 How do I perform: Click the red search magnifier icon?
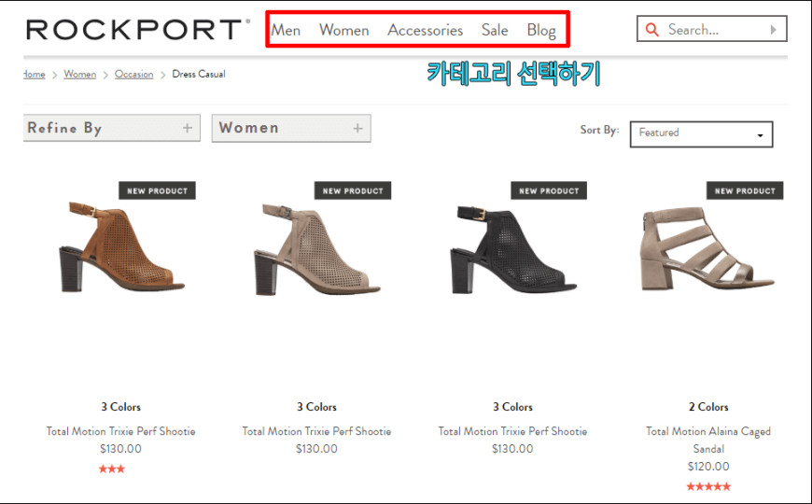(x=652, y=30)
